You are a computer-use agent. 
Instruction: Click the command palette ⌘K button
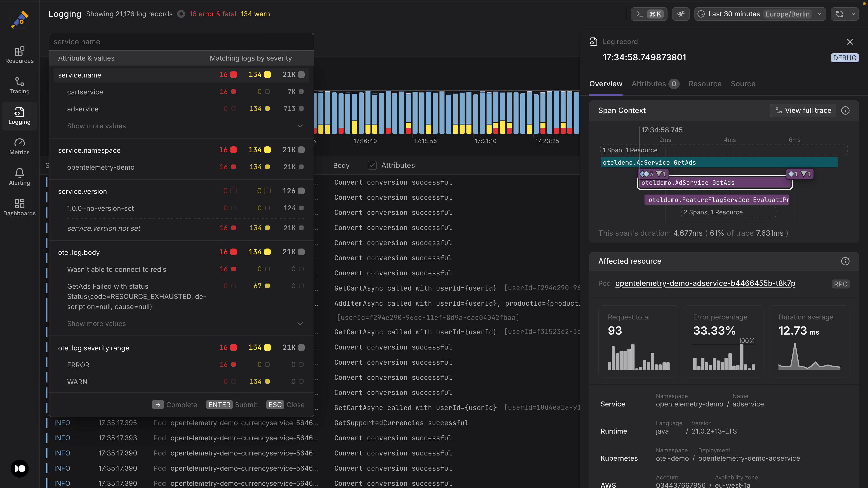click(649, 14)
